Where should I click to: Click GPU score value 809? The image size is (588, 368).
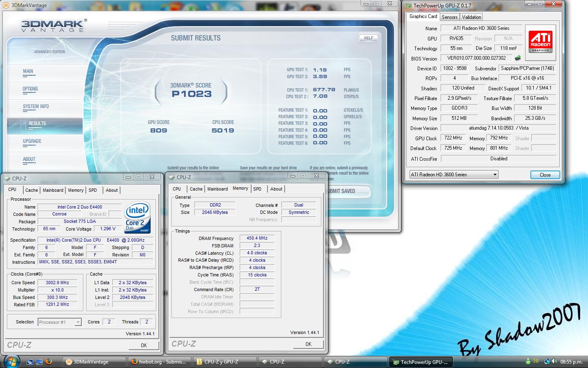(158, 130)
